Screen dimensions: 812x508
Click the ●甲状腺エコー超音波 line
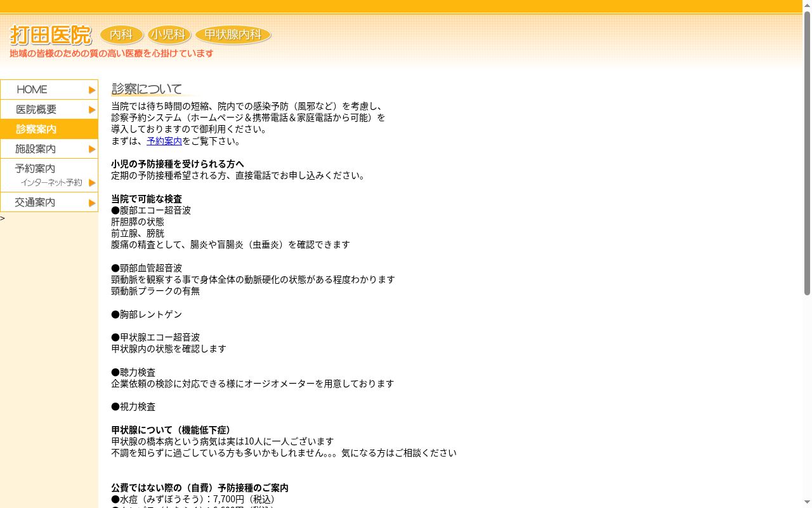tap(155, 337)
